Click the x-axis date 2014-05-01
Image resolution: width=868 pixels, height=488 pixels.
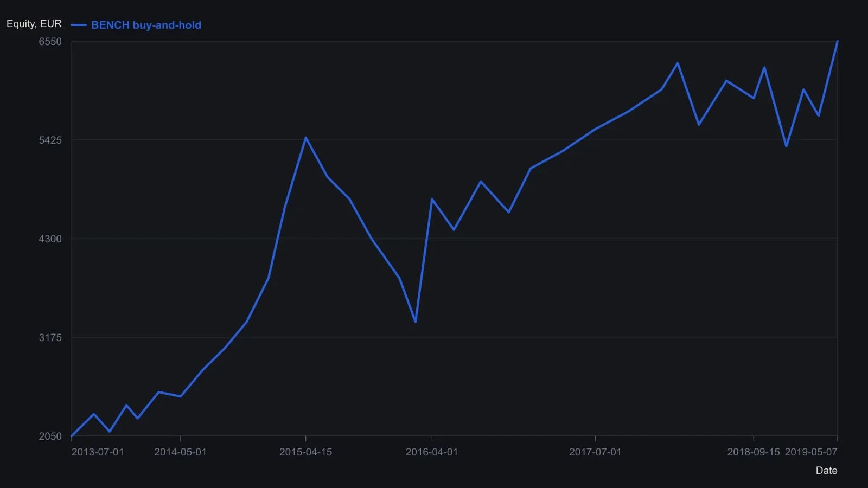tap(180, 452)
